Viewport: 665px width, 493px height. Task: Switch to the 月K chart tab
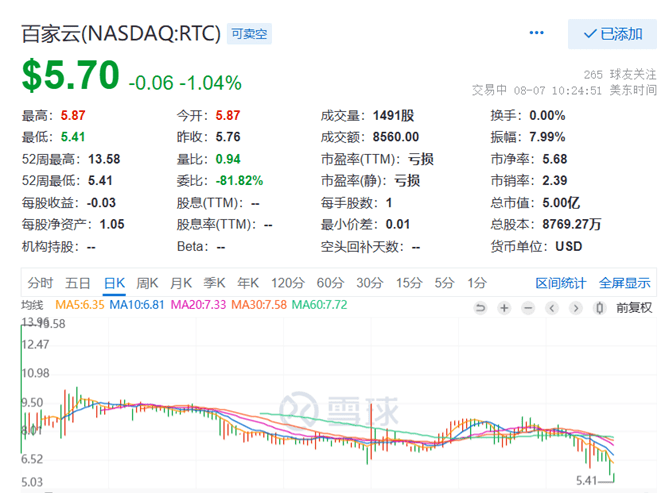coord(181,283)
